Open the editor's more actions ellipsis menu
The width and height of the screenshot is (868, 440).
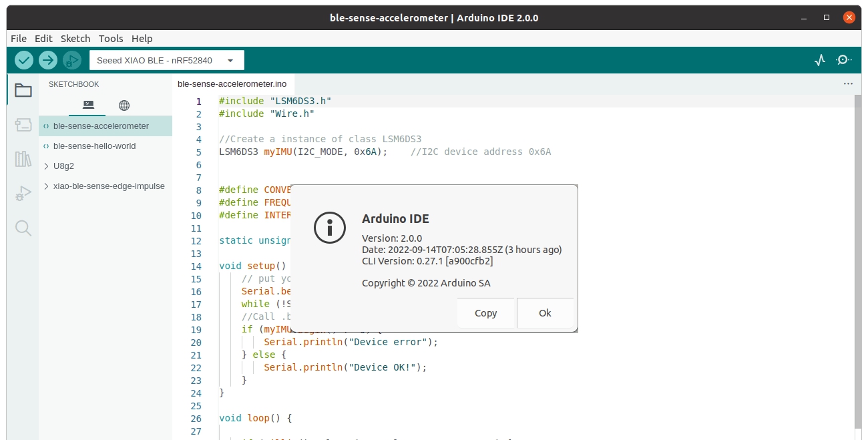point(848,83)
